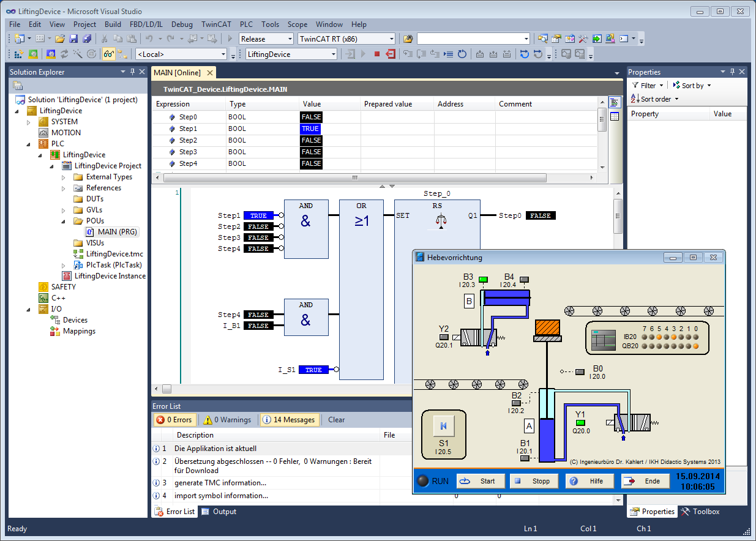Open the TwinCAT menu
The width and height of the screenshot is (756, 541).
(x=217, y=24)
